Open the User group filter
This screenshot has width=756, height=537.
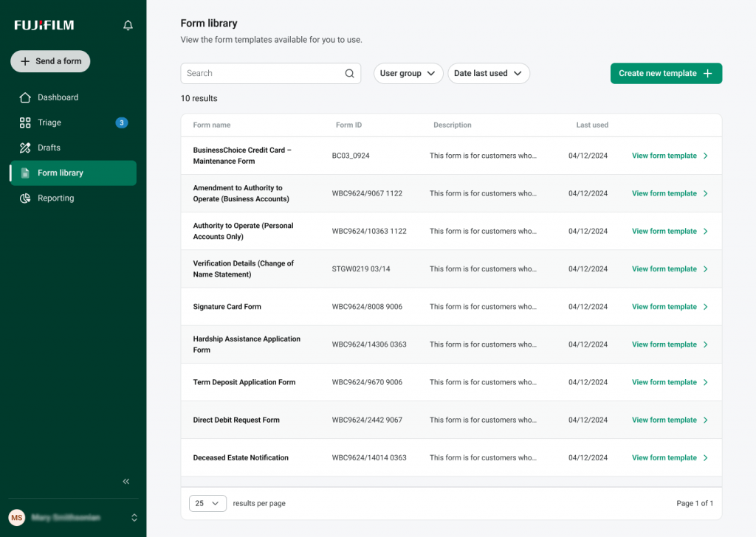408,73
